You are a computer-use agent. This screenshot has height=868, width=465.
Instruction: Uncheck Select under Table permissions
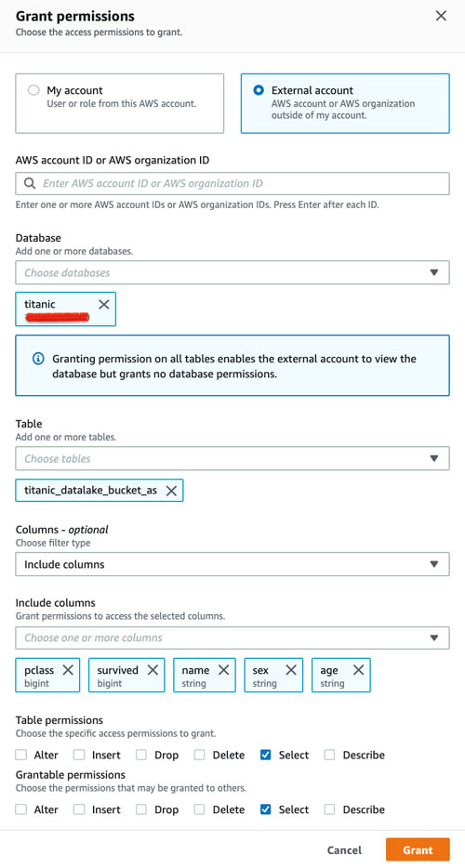coord(265,755)
